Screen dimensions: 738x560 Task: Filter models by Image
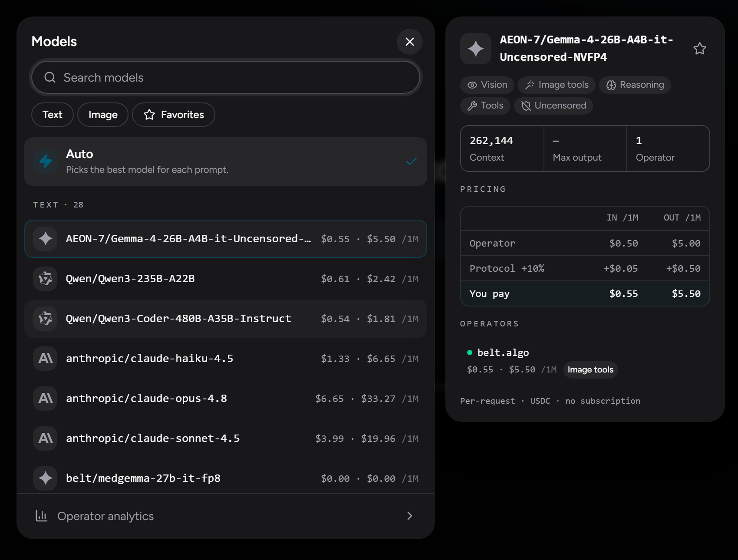(103, 115)
